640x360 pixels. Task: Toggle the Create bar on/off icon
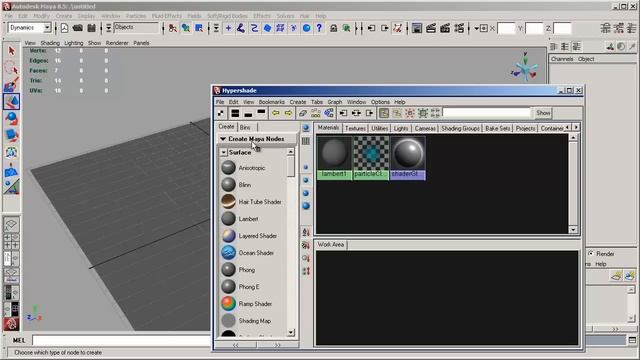pyautogui.click(x=221, y=113)
